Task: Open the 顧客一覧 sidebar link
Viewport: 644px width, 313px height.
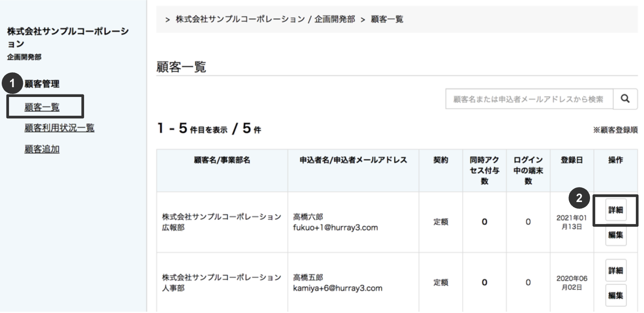Action: click(x=41, y=106)
